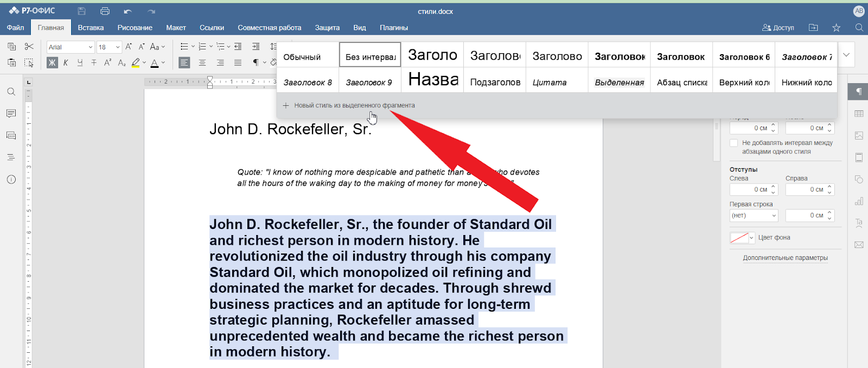
Task: Open the chat panel in left sidebar
Action: (x=11, y=135)
